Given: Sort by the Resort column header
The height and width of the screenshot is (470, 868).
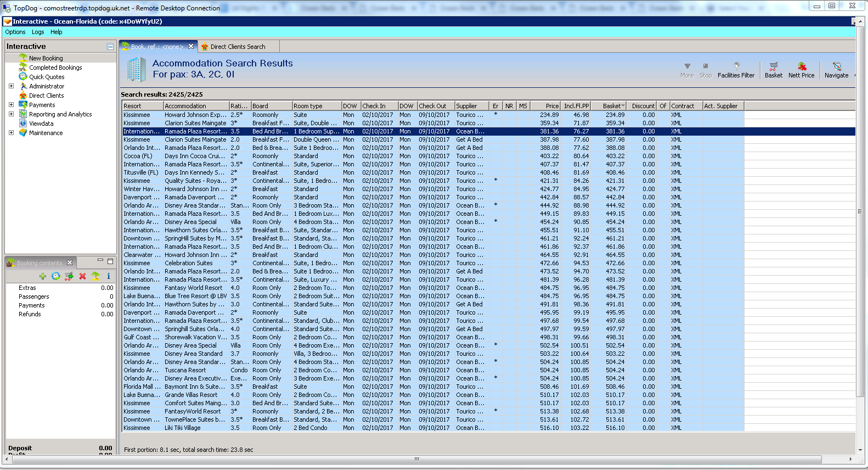Looking at the screenshot, I should click(x=143, y=106).
